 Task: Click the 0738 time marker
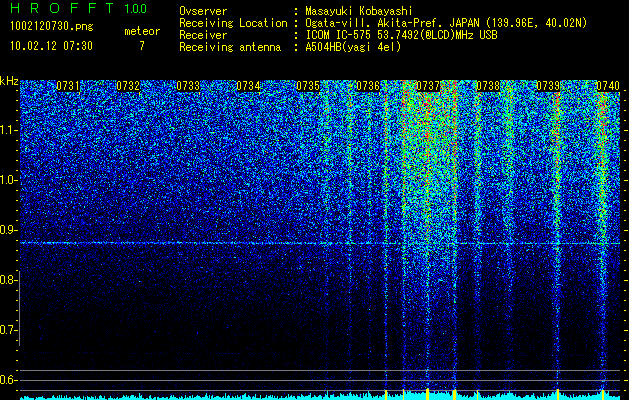click(488, 86)
